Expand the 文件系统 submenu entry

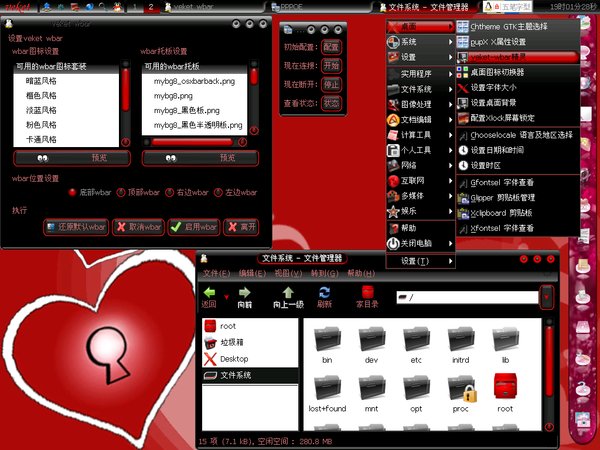(x=420, y=89)
